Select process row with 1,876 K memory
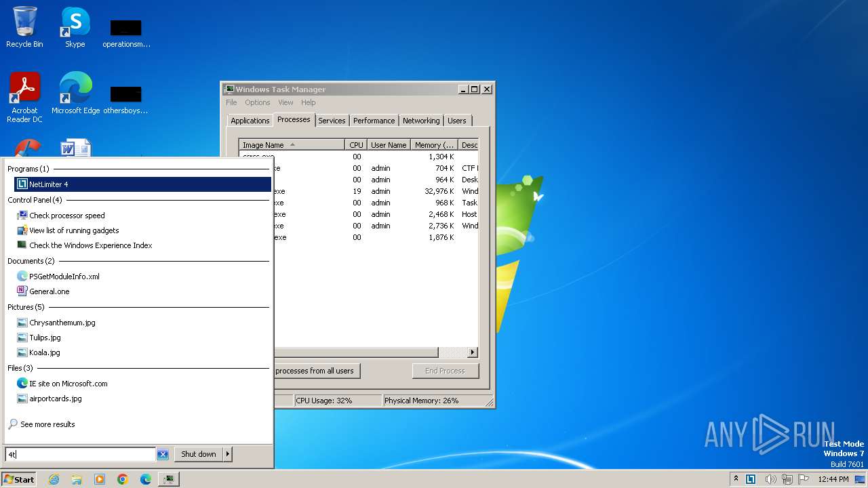The width and height of the screenshot is (868, 488). pyautogui.click(x=376, y=237)
